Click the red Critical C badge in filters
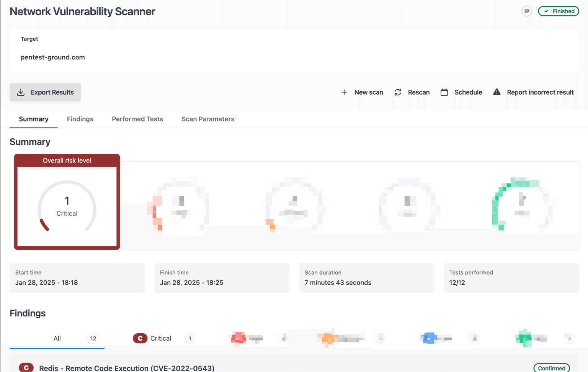This screenshot has width=588, height=372. (140, 338)
